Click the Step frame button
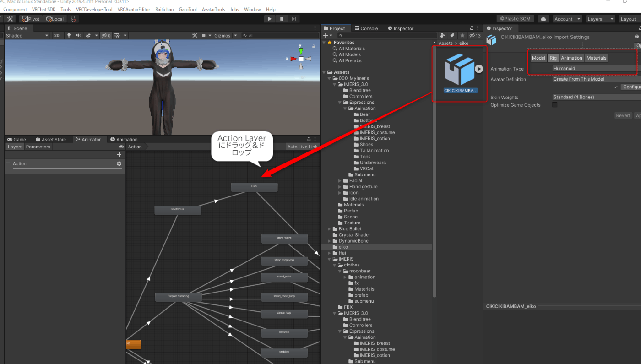 pyautogui.click(x=293, y=19)
